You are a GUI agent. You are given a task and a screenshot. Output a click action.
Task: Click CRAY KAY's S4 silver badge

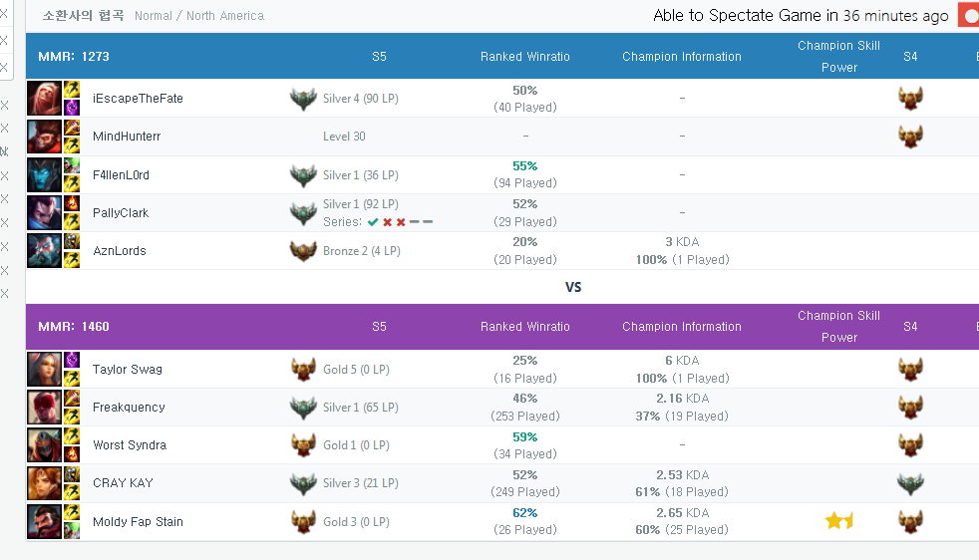[x=910, y=483]
